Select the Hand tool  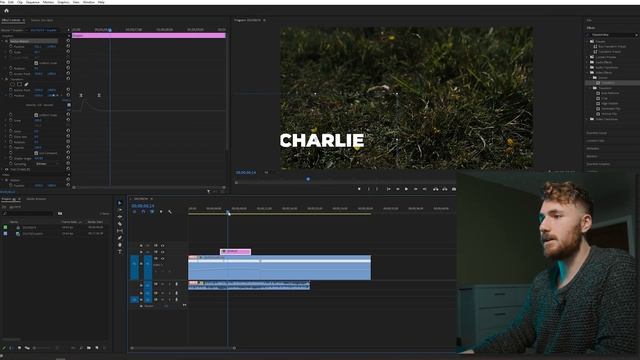pyautogui.click(x=120, y=245)
